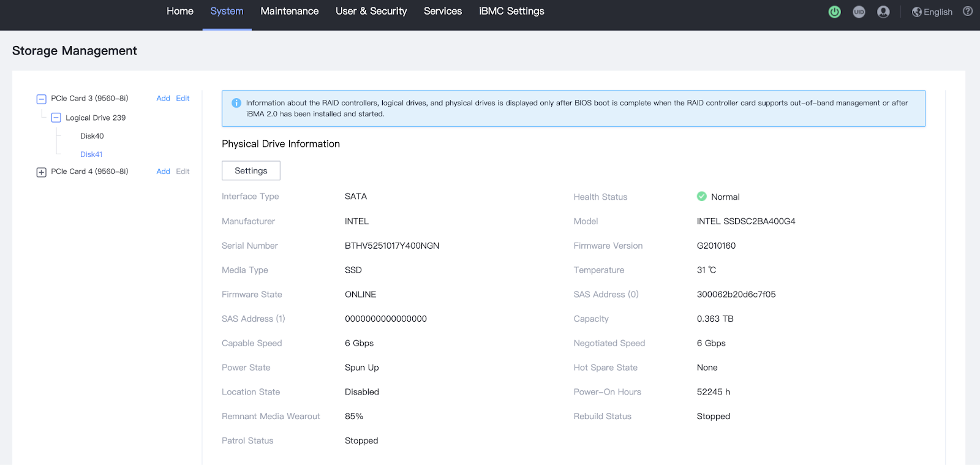
Task: Open the Home menu
Action: pos(180,11)
